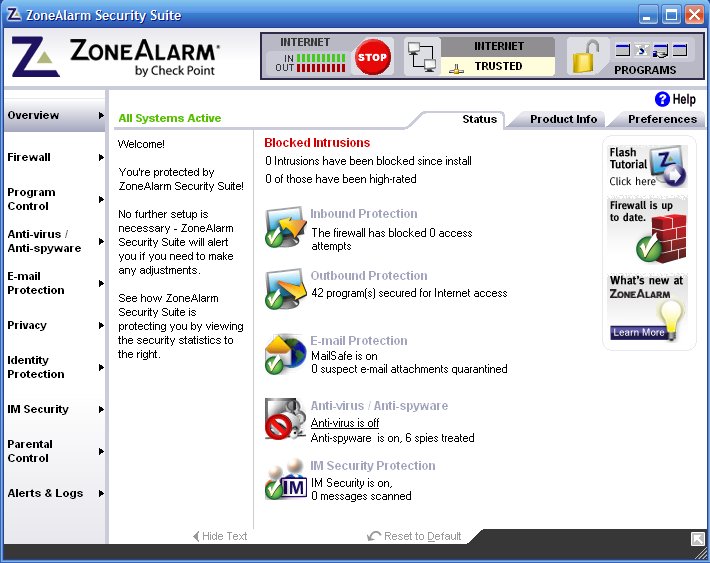Click the Blocked Intrusions heading
Viewport: 710px width, 563px height.
point(317,143)
